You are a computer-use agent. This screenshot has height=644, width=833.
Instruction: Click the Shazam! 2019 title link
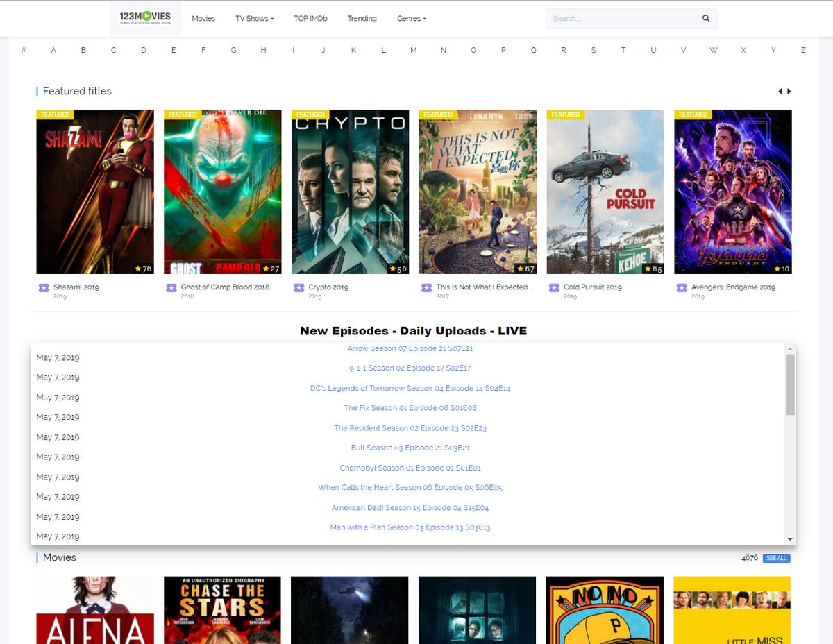coord(76,287)
